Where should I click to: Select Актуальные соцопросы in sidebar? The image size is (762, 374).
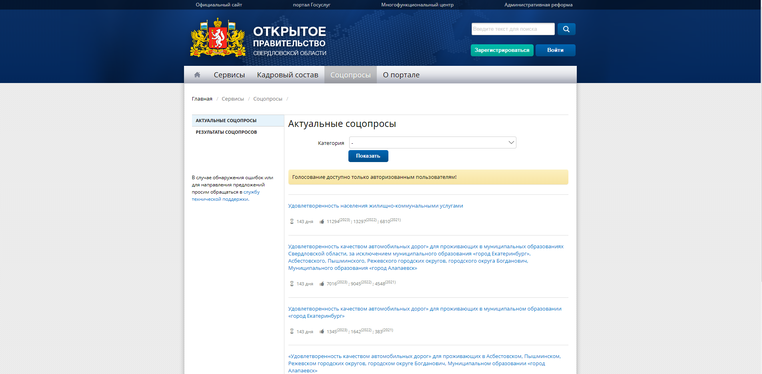(238, 120)
